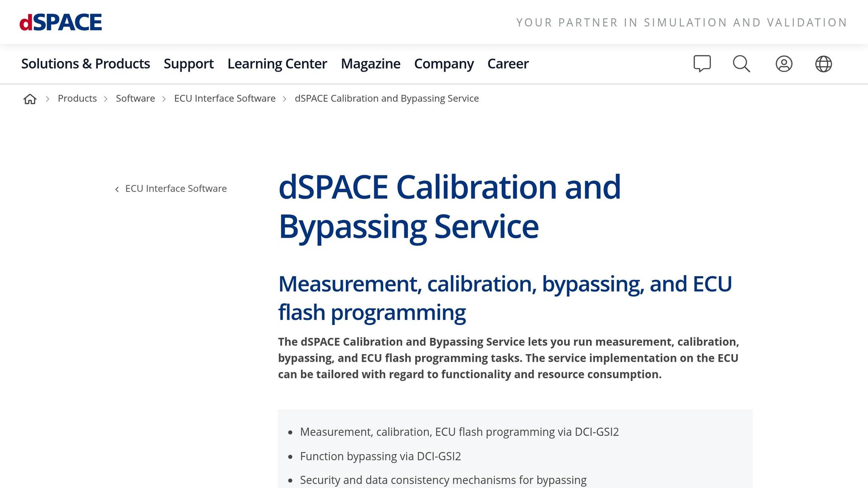Click Products breadcrumb link

77,98
